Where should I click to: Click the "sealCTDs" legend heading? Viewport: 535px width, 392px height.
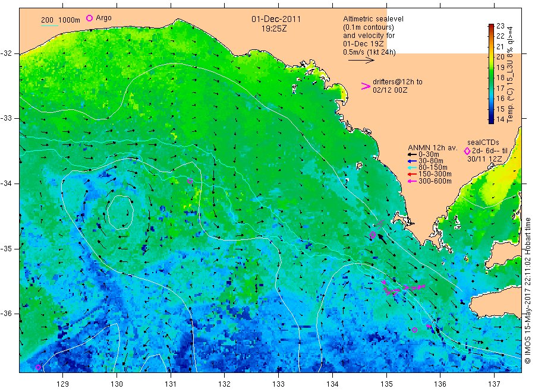pyautogui.click(x=483, y=143)
